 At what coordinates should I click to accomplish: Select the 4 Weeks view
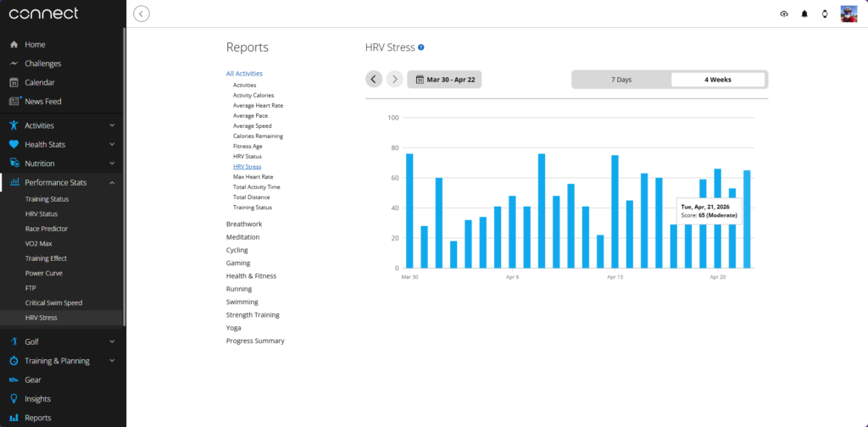point(718,80)
